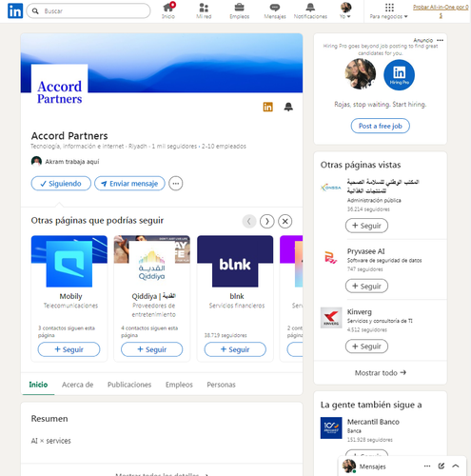Click the Kinverg logo icon
This screenshot has width=471, height=476.
click(331, 318)
